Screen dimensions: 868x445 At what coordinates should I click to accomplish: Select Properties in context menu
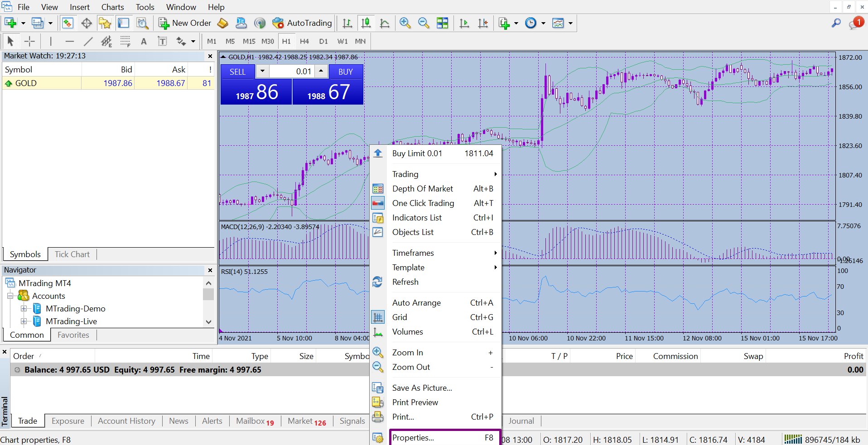point(445,438)
